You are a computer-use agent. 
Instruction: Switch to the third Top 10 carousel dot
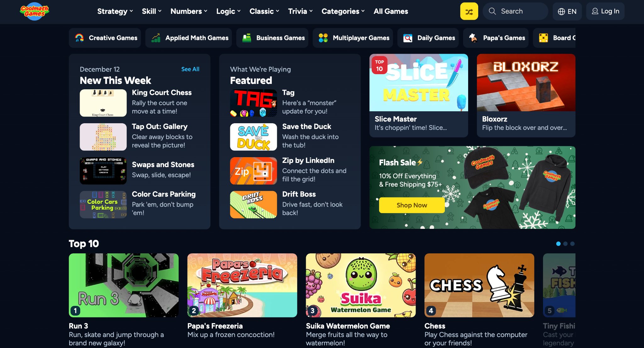[x=572, y=244]
